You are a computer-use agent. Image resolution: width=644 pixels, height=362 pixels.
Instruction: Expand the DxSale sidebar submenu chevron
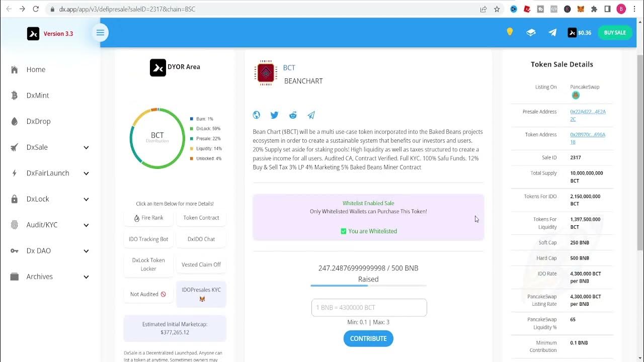[86, 147]
